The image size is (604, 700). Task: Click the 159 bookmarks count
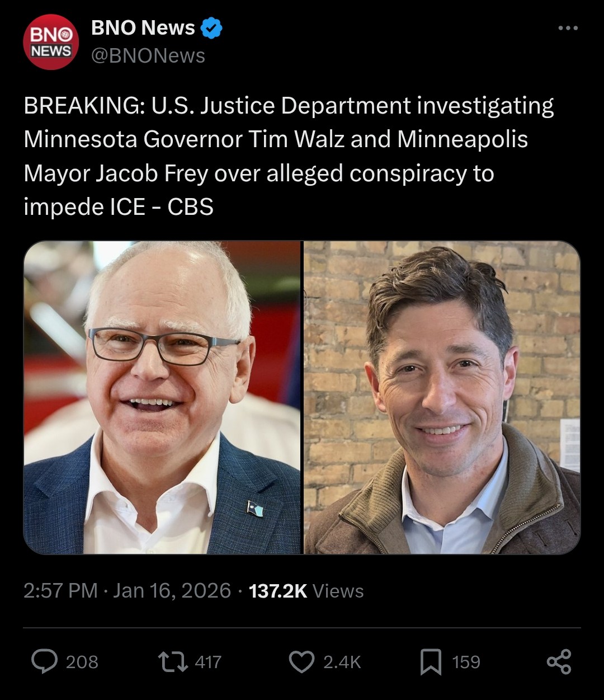pyautogui.click(x=466, y=663)
